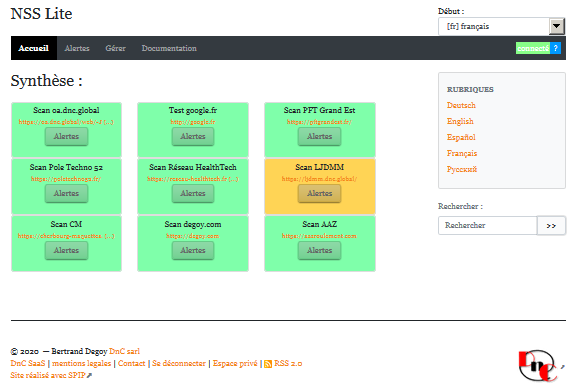Select Русский in Rubriques
This screenshot has height=391, width=579.
click(462, 169)
